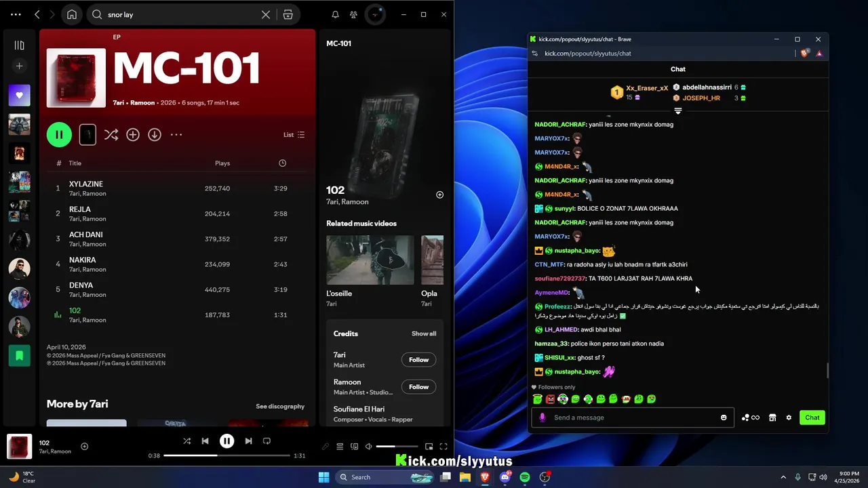Open the green bookmark tile in sidebar
The width and height of the screenshot is (868, 488).
point(19,355)
